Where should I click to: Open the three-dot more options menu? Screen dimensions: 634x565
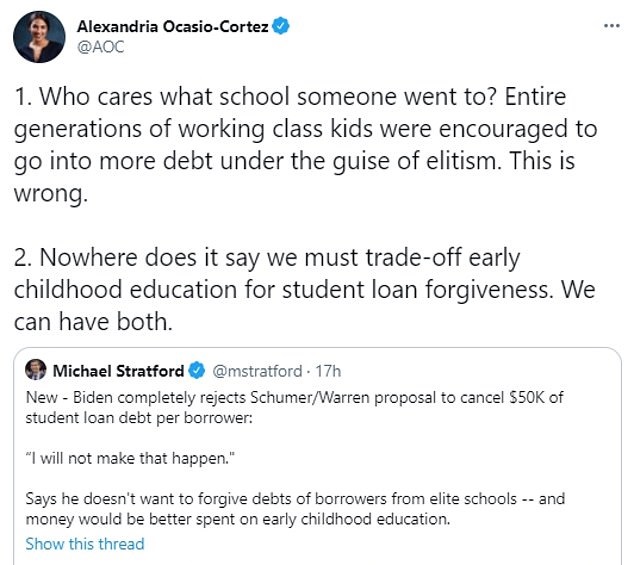click(611, 26)
